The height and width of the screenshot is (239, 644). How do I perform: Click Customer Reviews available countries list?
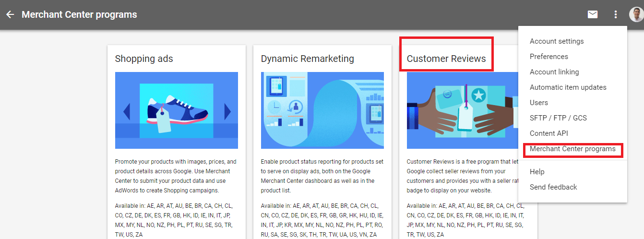(x=465, y=220)
